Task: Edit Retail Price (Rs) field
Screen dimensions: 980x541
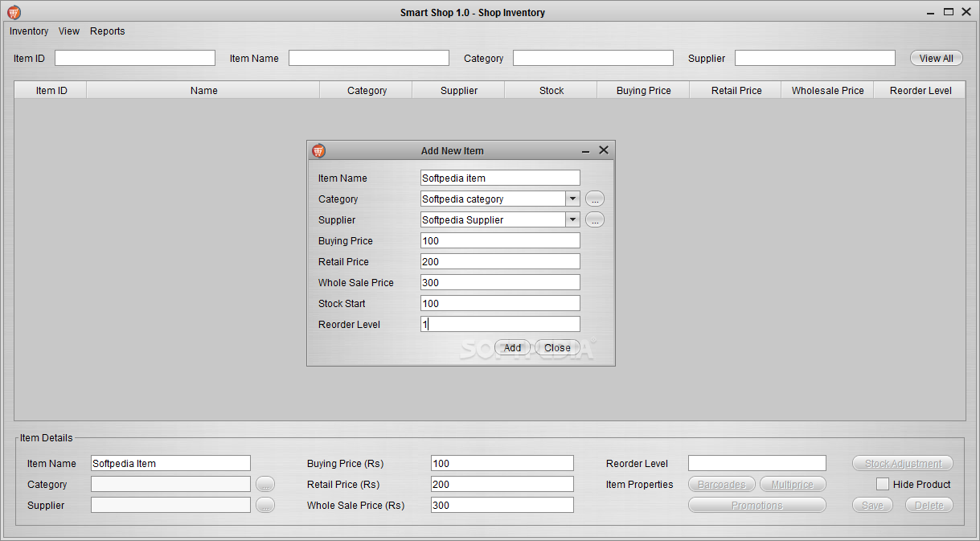Action: pos(502,484)
